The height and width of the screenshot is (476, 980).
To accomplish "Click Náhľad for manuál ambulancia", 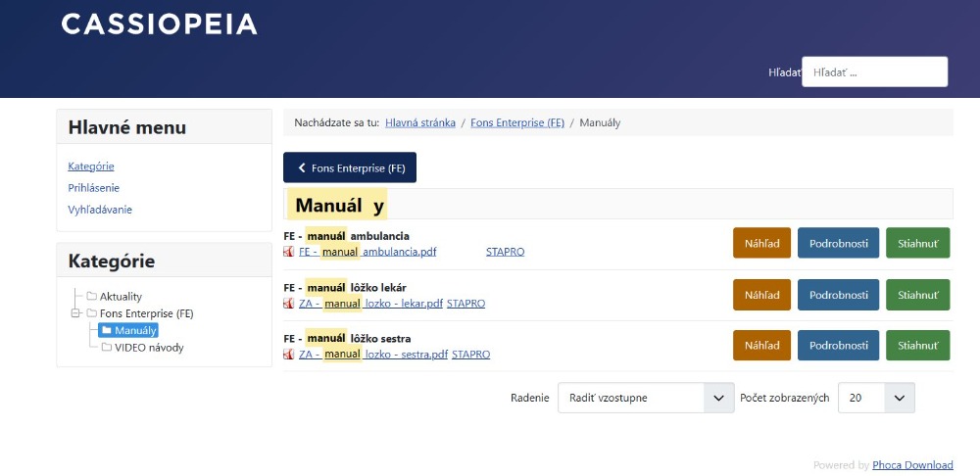I will click(761, 243).
